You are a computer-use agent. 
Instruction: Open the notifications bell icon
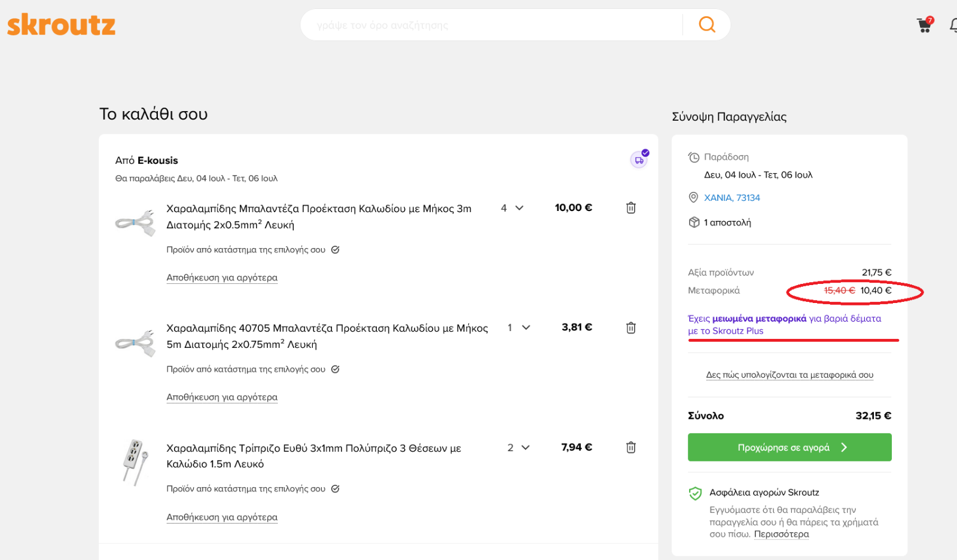[x=953, y=25]
